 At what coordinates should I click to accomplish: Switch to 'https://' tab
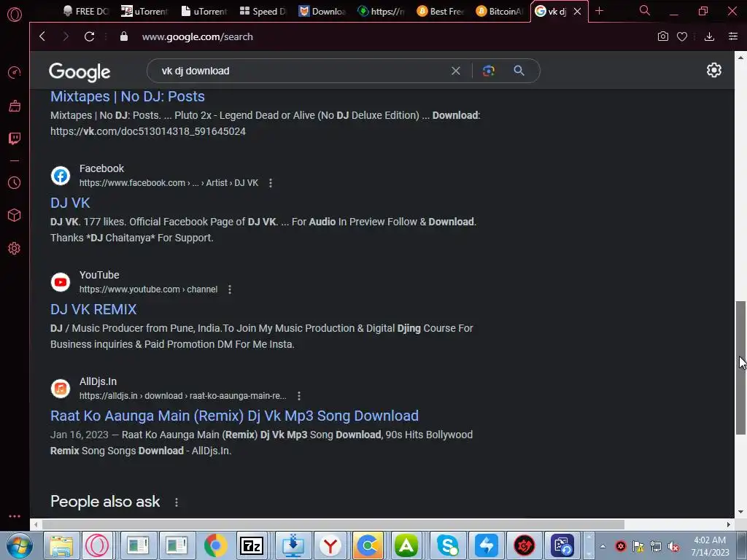382,11
